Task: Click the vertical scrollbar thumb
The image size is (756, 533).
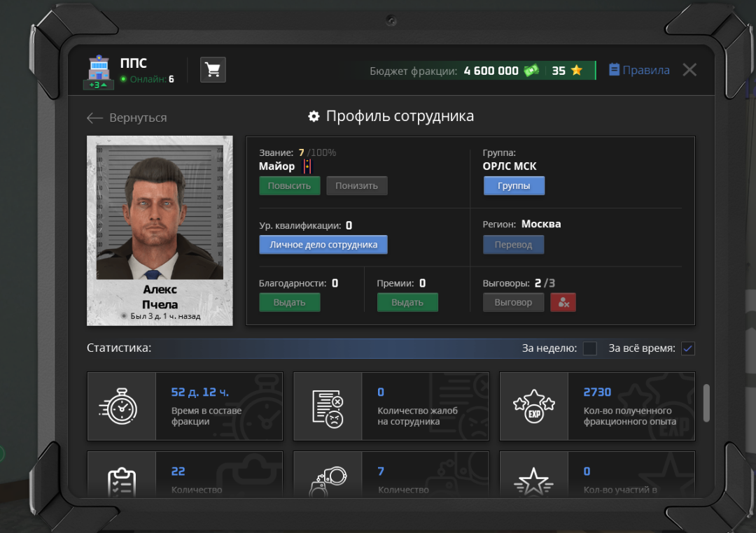Action: point(706,403)
